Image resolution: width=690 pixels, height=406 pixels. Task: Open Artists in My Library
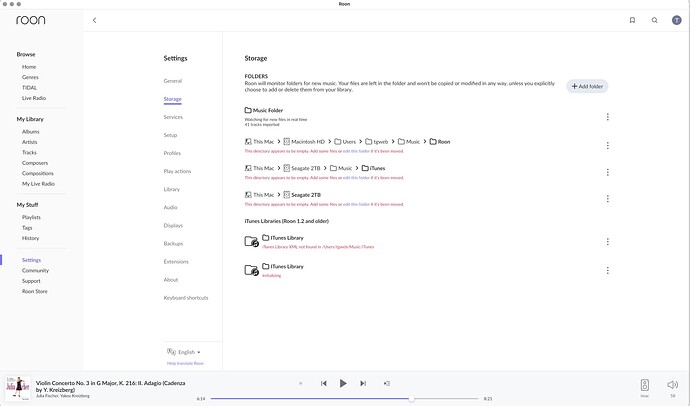[x=29, y=142]
